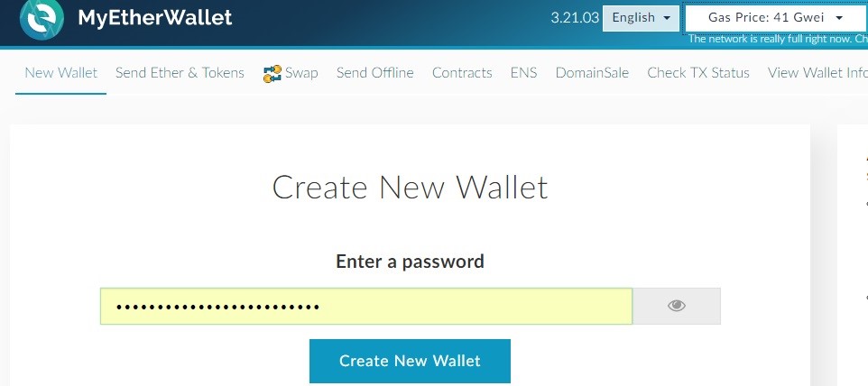
Task: Select the Send Offline tab
Action: coord(374,73)
